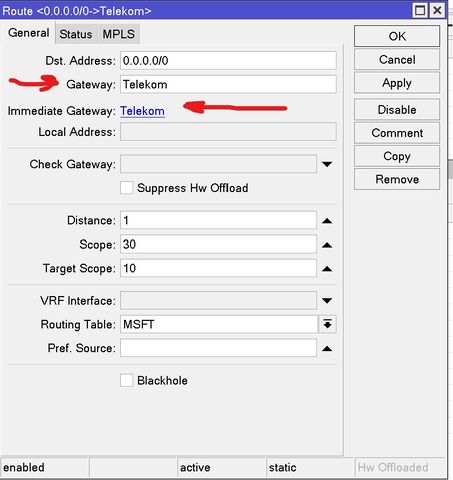Edit the Scope value field
453x480 pixels.
tap(218, 244)
